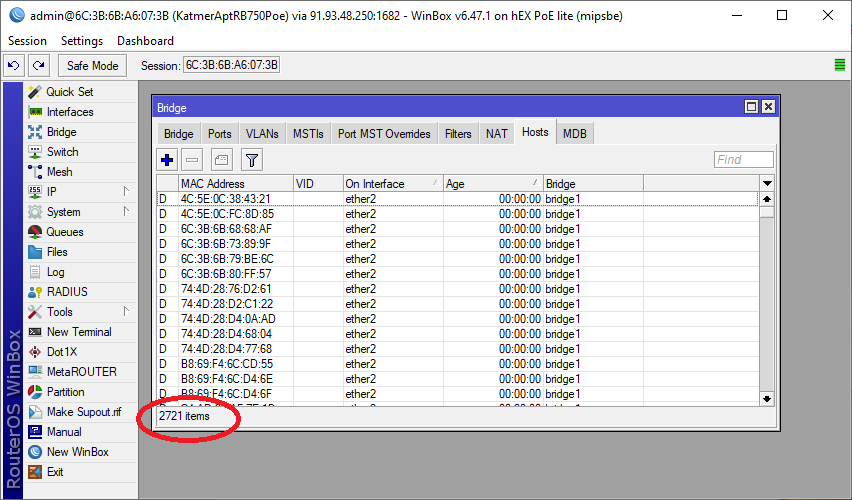Switch to the VLANs tab

pyautogui.click(x=262, y=134)
